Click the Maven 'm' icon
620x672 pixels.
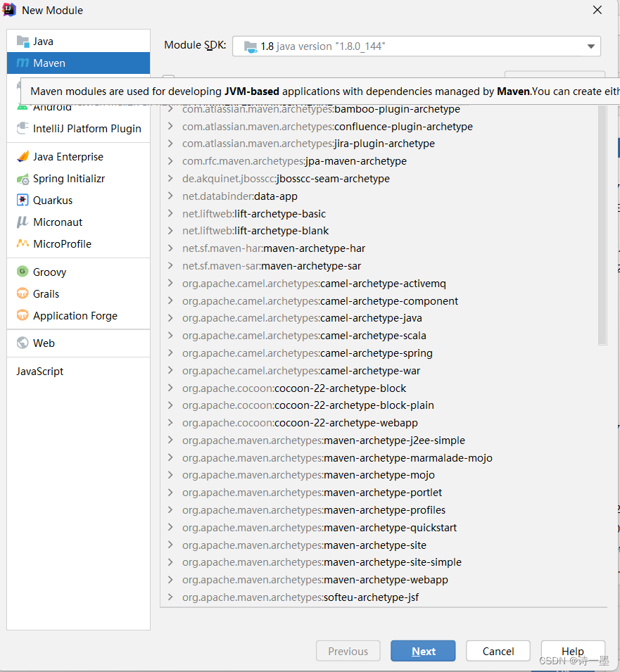pyautogui.click(x=23, y=63)
